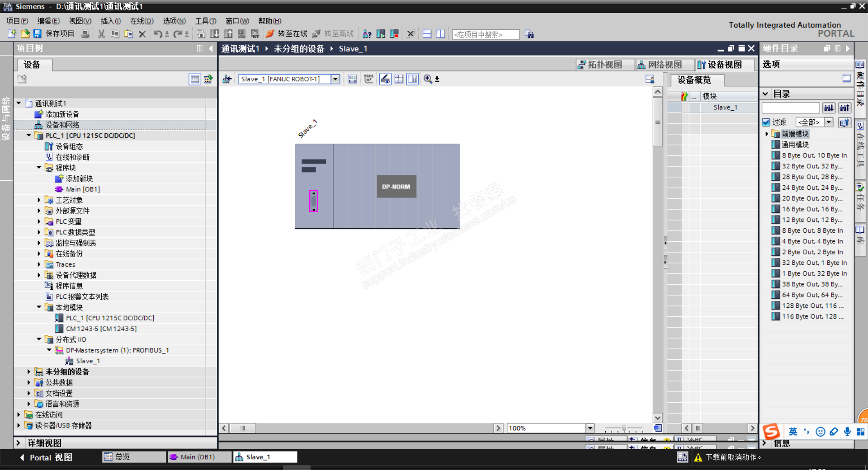The height and width of the screenshot is (470, 868).
Task: Split editor space vertically
Action: 440,34
